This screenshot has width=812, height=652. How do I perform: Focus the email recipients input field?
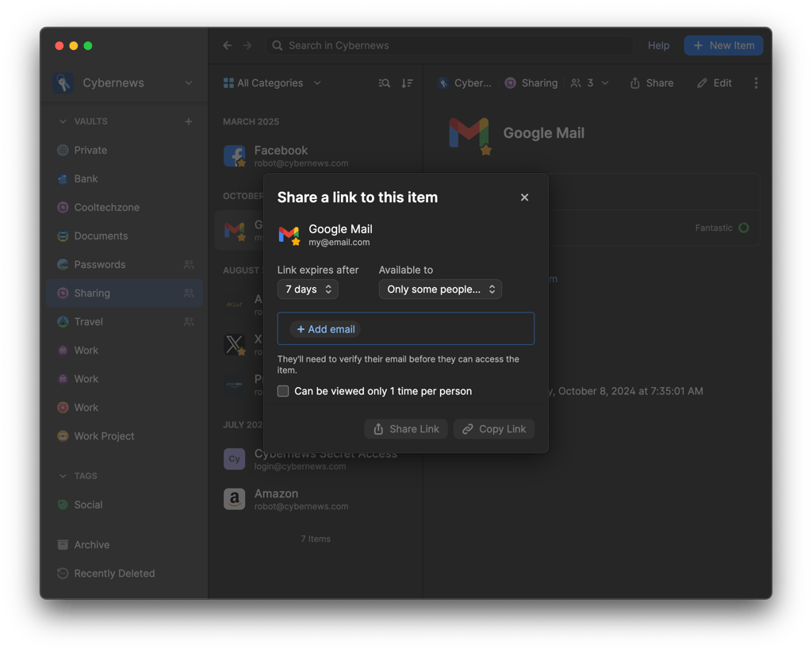pos(405,328)
